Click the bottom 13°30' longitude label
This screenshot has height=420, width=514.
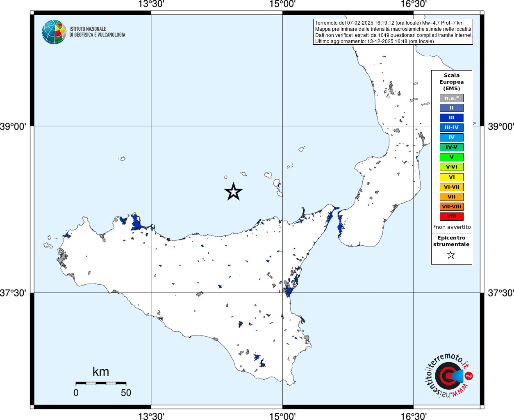tap(151, 416)
